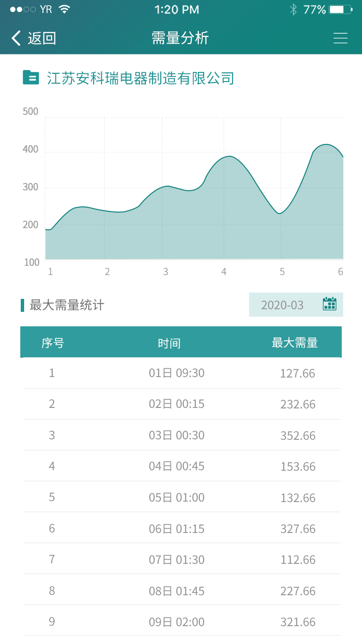Open the calendar icon picker
This screenshot has width=362, height=644.
click(x=330, y=304)
